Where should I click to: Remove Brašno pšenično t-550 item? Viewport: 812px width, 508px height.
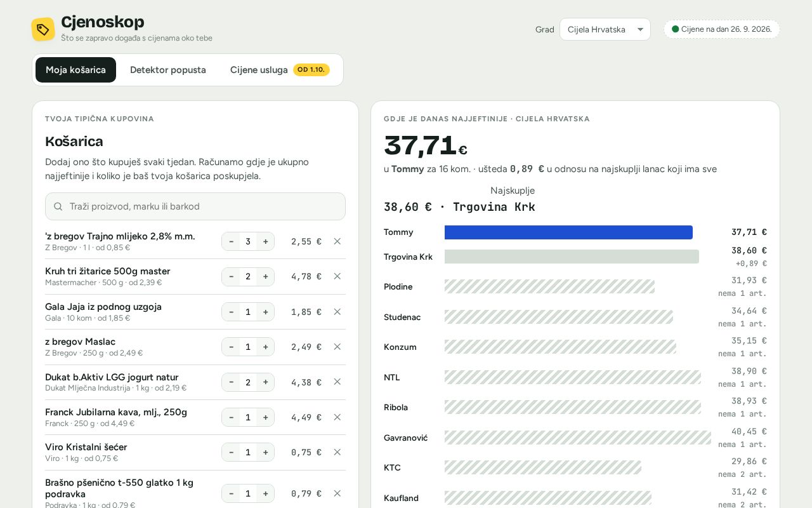point(337,493)
